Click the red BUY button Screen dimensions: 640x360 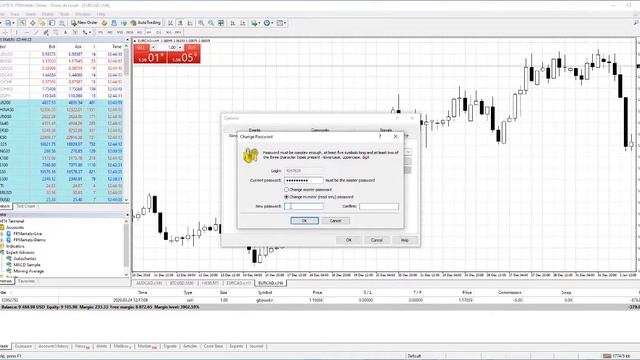[184, 57]
